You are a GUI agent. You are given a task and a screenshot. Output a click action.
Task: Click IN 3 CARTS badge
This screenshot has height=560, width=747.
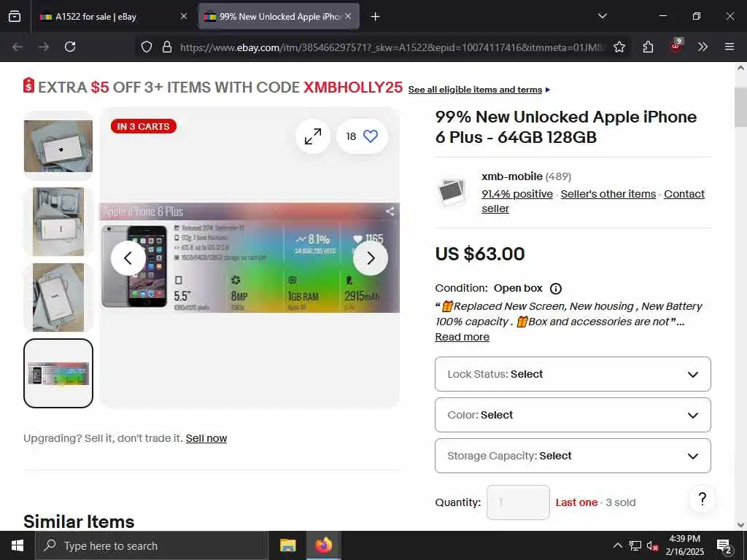point(144,126)
